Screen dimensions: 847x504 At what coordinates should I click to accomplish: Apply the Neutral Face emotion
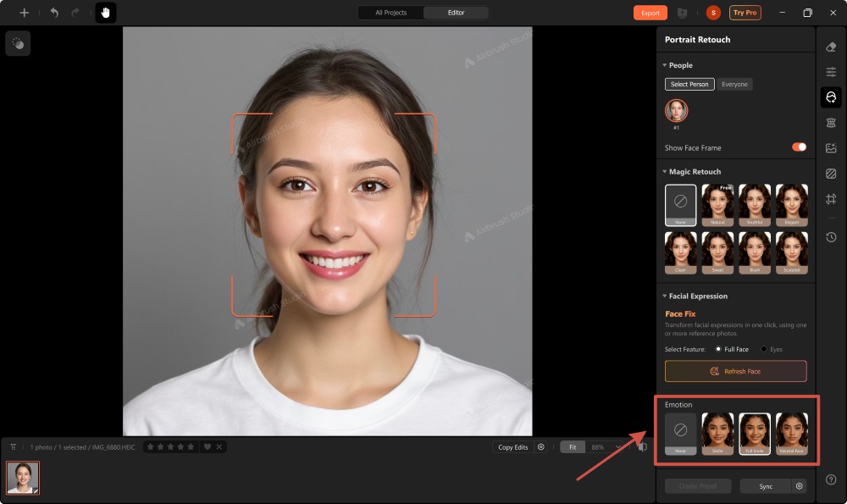(792, 434)
